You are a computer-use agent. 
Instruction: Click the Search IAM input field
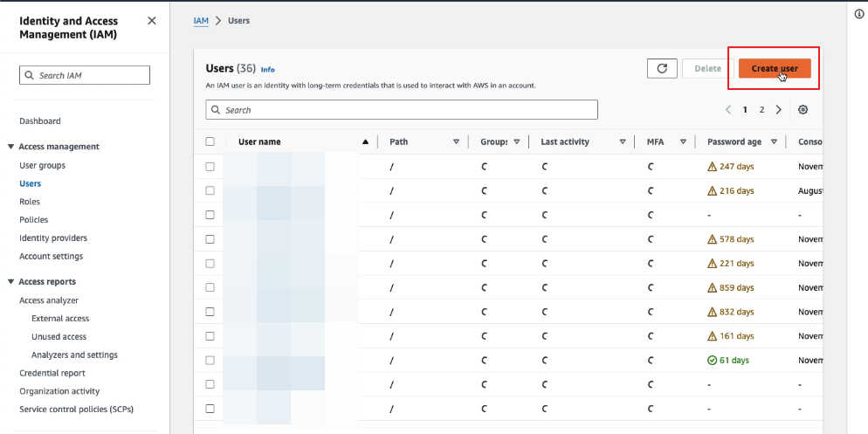pos(85,76)
